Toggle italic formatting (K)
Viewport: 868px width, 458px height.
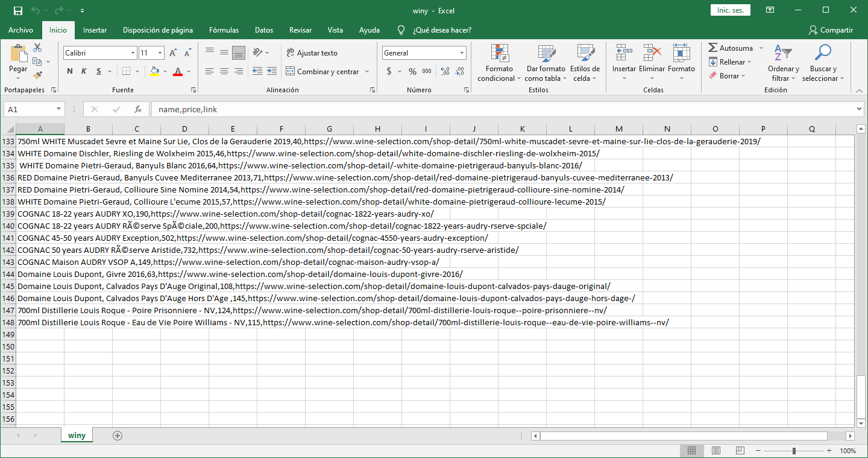coord(83,71)
